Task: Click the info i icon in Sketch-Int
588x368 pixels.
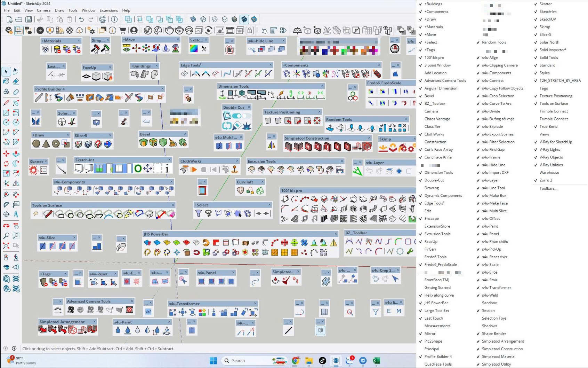Action: coord(167,169)
